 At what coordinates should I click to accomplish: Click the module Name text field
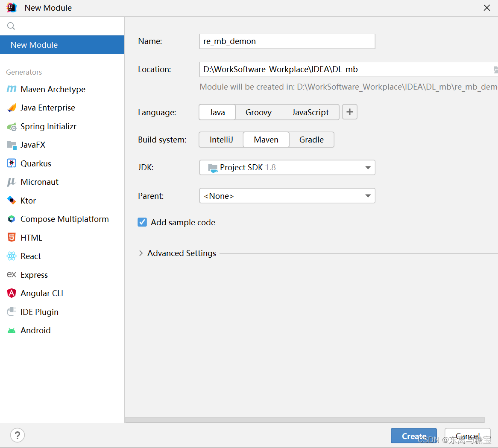[287, 41]
